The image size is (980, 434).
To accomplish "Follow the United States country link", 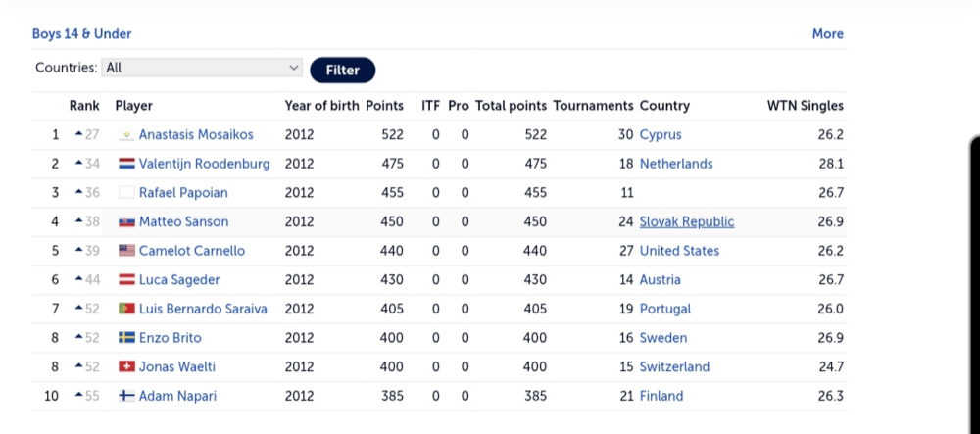I will click(x=679, y=251).
